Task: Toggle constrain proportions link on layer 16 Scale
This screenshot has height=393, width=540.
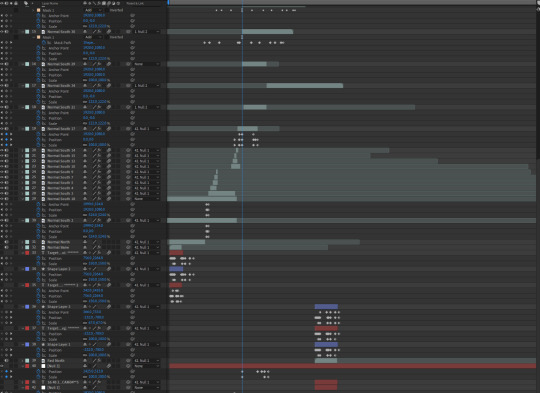Action: (x=85, y=80)
